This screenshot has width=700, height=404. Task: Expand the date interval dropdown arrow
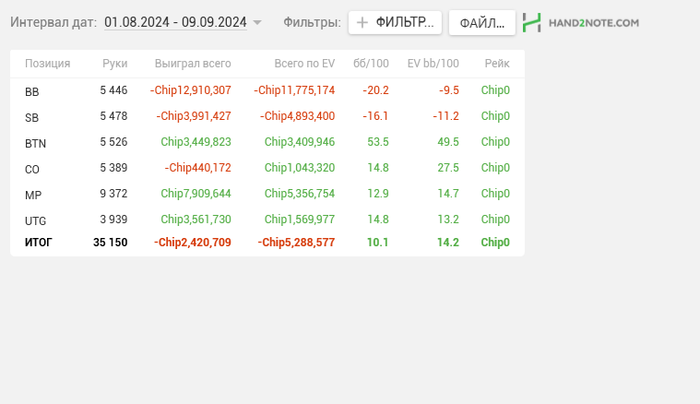pyautogui.click(x=257, y=22)
